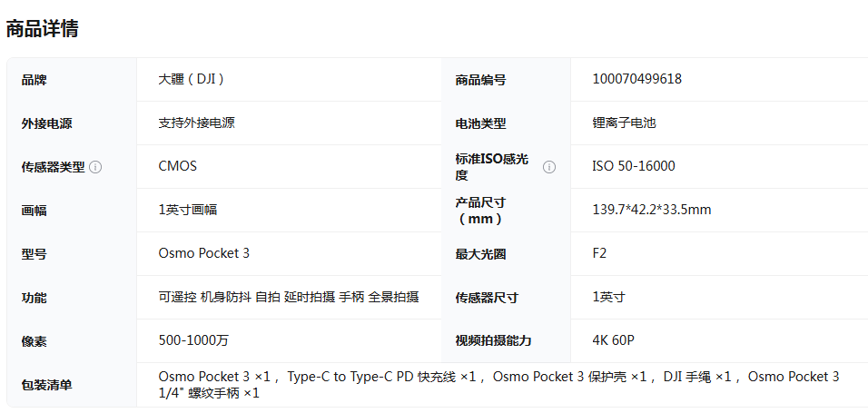Click the 1英寸画幅 frame value

(187, 210)
